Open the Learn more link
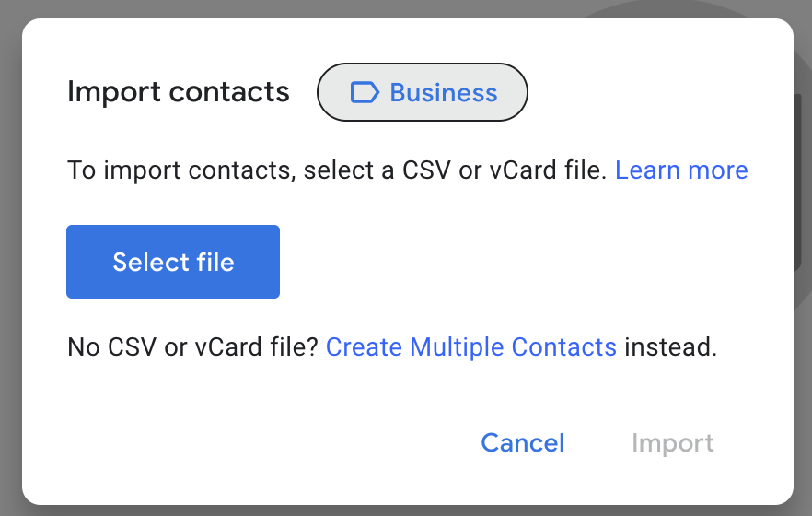Viewport: 812px width, 516px height. [681, 170]
